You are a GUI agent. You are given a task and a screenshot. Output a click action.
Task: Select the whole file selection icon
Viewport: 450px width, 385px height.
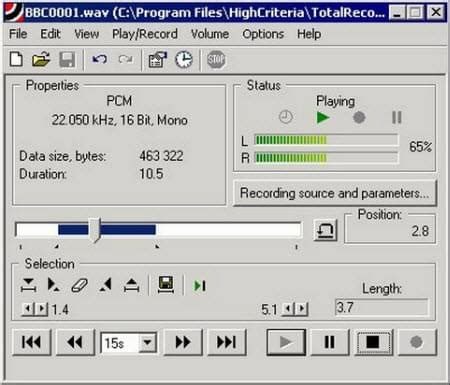coord(28,285)
